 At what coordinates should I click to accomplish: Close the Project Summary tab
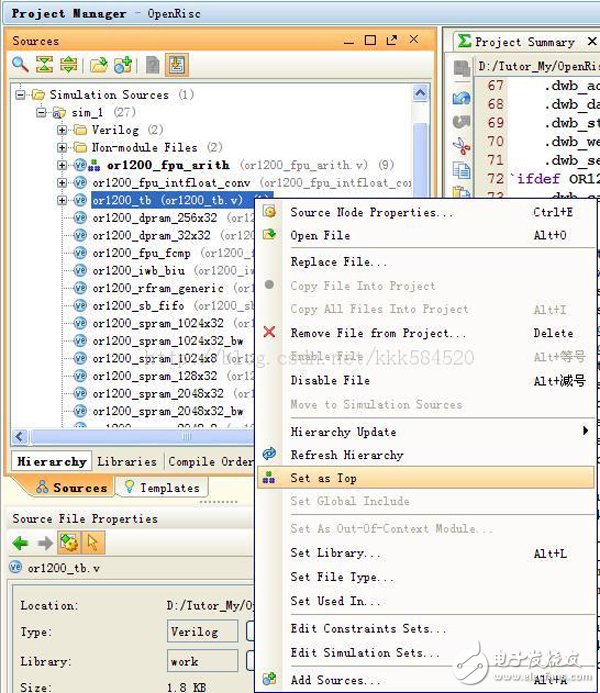click(x=590, y=41)
